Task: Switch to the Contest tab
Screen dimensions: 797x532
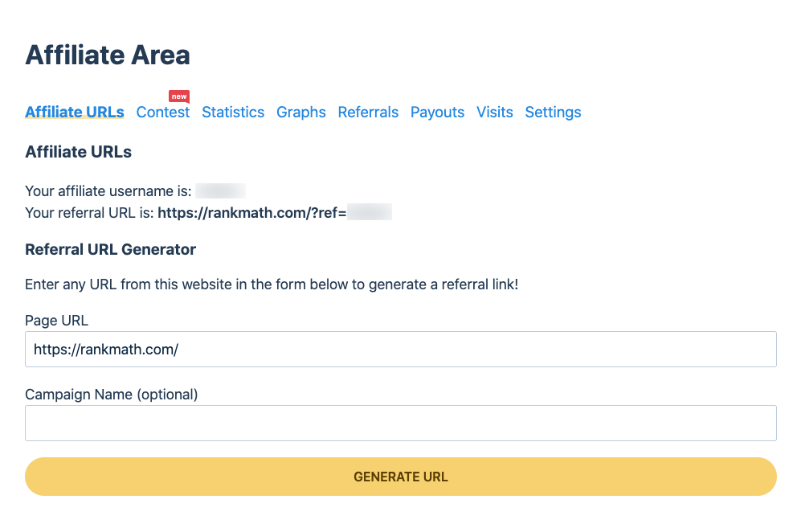Action: (x=162, y=112)
